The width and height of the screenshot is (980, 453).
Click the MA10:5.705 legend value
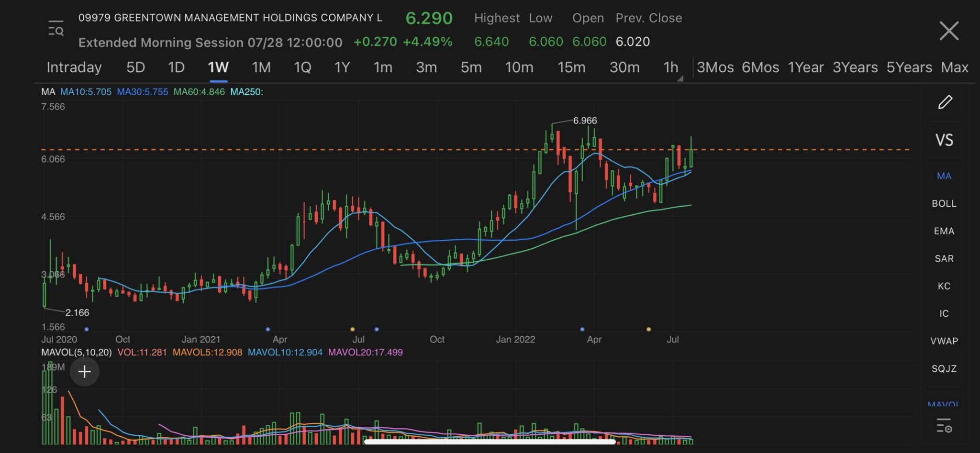(86, 92)
